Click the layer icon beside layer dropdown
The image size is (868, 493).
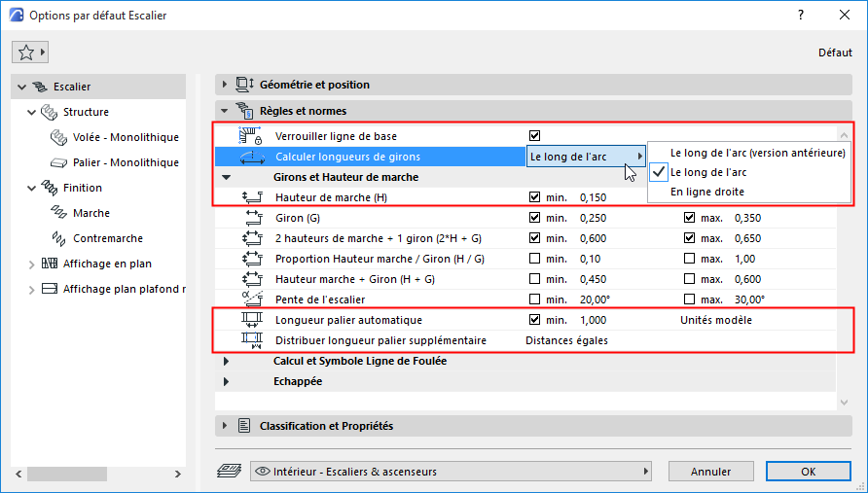click(x=230, y=471)
